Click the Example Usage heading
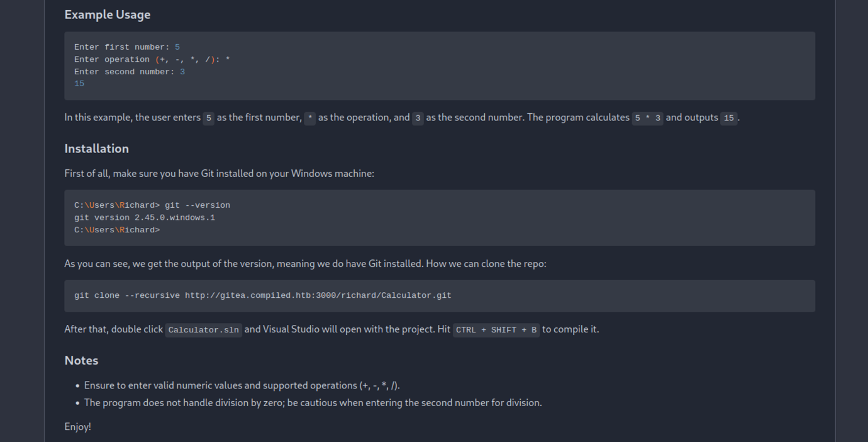Viewport: 868px width, 442px height. [107, 14]
